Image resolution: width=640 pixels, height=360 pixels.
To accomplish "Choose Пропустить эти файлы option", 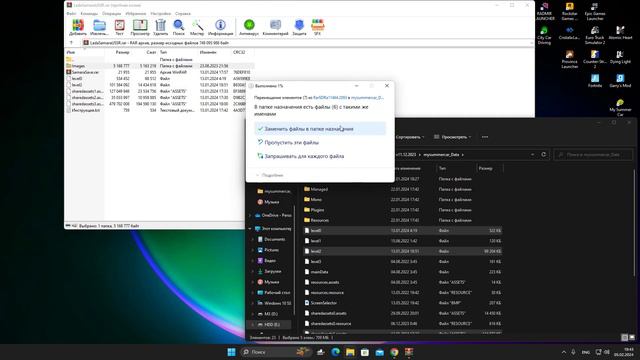I will 320,142.
